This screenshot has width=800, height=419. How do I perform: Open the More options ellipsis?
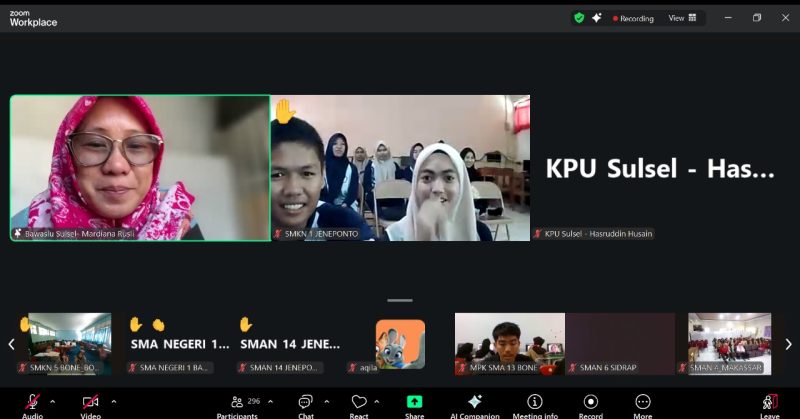click(x=642, y=403)
